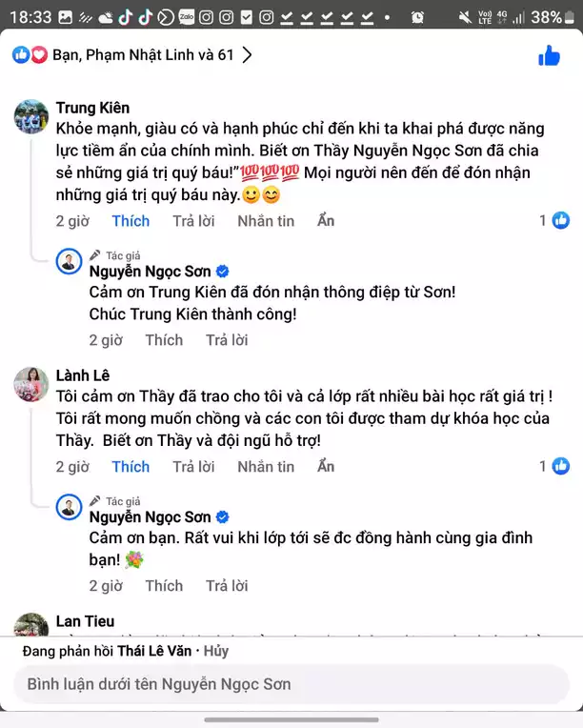The width and height of the screenshot is (583, 728).
Task: Reply to Trung Kiên's comment
Action: (x=193, y=221)
